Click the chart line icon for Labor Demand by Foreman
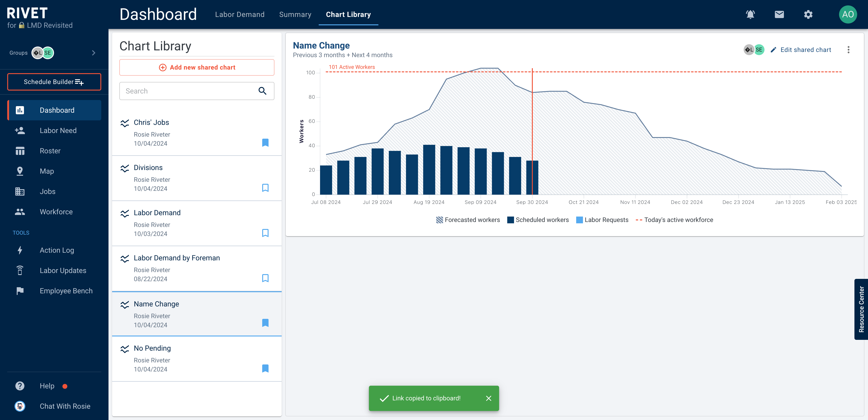 (125, 259)
